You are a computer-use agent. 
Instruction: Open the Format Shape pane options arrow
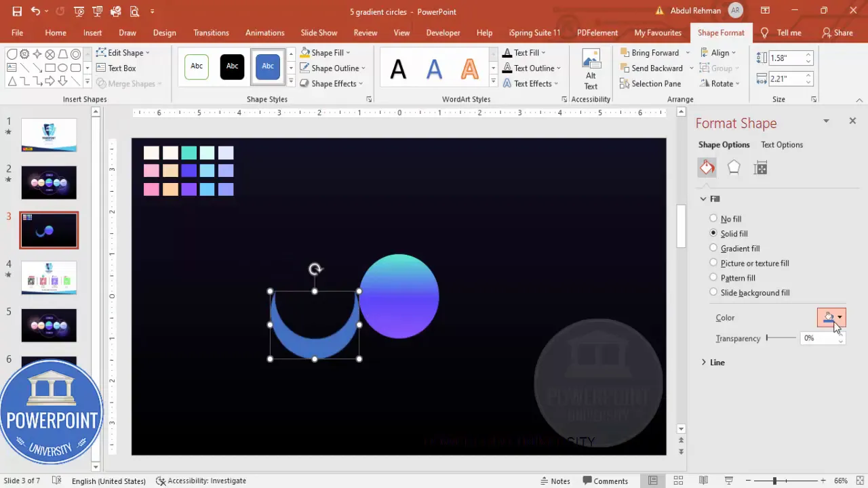[x=826, y=121]
